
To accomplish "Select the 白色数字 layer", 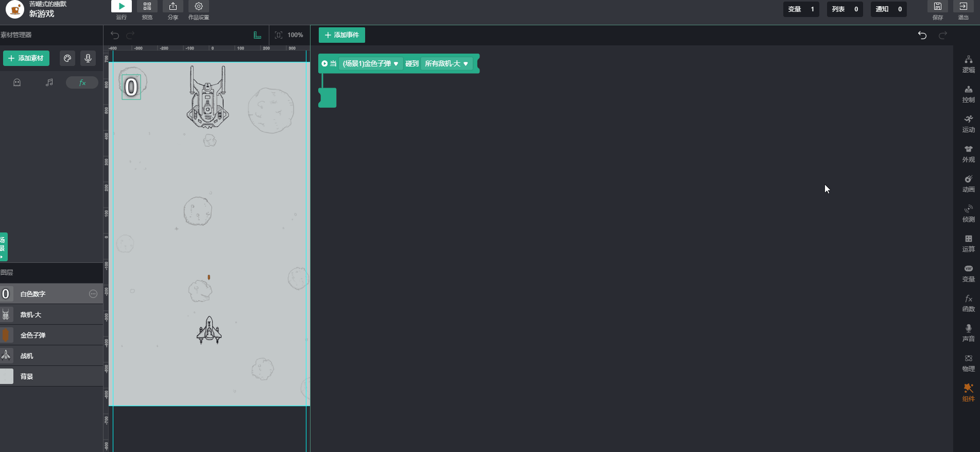I will tap(51, 294).
